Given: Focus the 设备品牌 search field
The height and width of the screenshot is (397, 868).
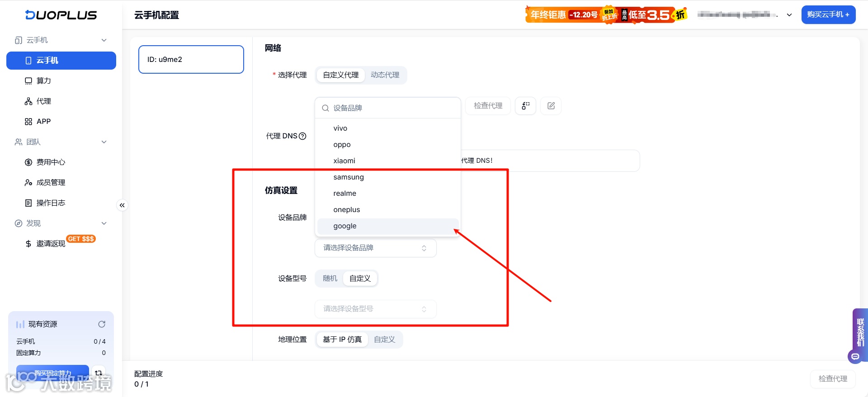Looking at the screenshot, I should pos(388,108).
